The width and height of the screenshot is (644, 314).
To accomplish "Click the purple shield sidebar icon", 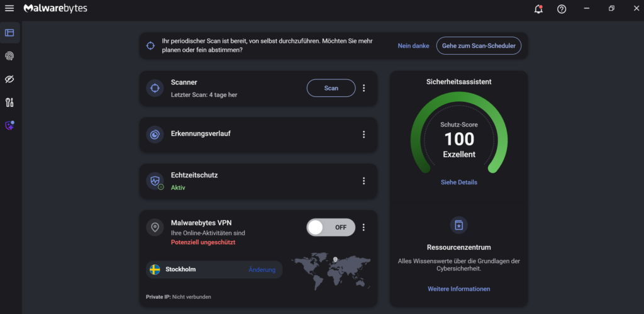I will (9, 126).
